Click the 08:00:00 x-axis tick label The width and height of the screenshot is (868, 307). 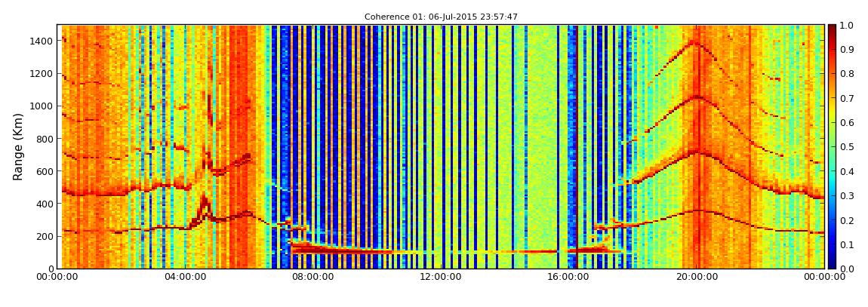point(311,277)
